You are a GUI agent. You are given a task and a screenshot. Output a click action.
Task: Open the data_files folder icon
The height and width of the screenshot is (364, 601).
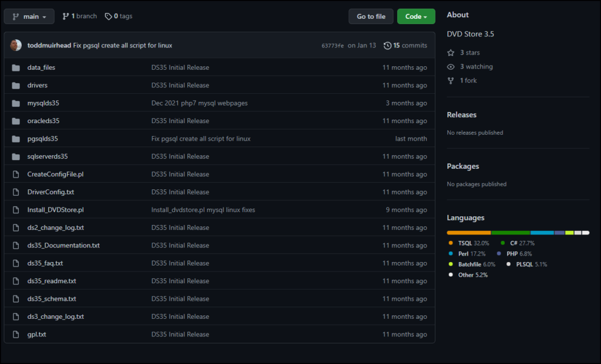[x=16, y=67]
